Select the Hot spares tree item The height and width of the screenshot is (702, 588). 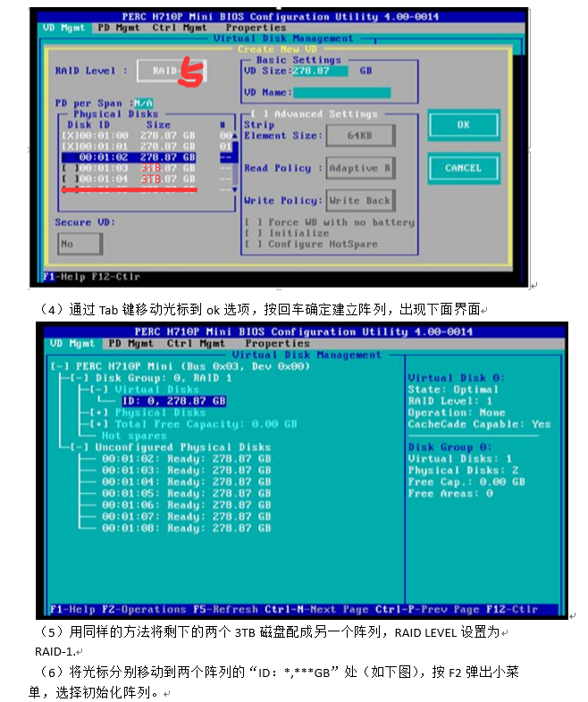[x=134, y=436]
